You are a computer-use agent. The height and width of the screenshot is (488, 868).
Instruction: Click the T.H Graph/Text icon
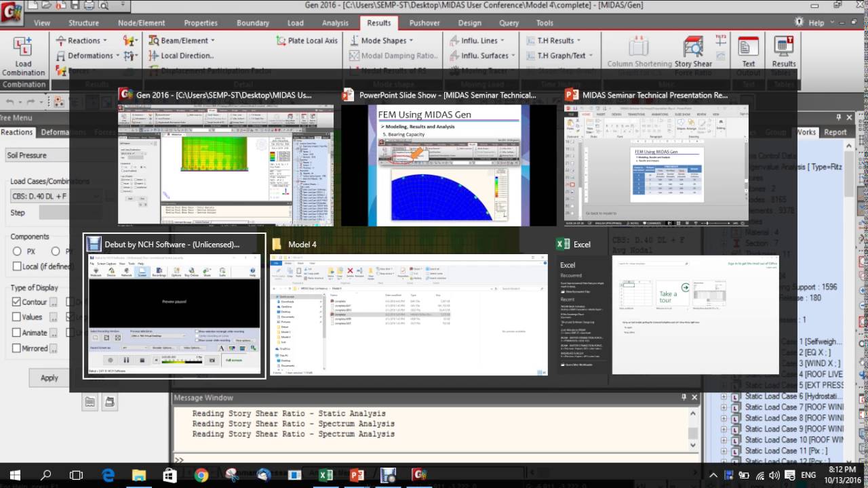[x=530, y=56]
